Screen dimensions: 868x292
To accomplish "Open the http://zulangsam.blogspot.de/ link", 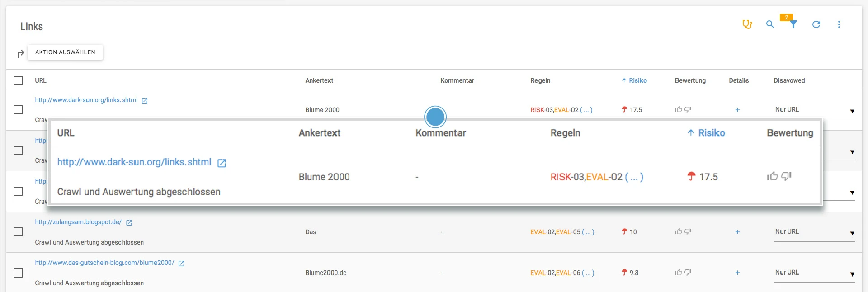I will (x=78, y=222).
